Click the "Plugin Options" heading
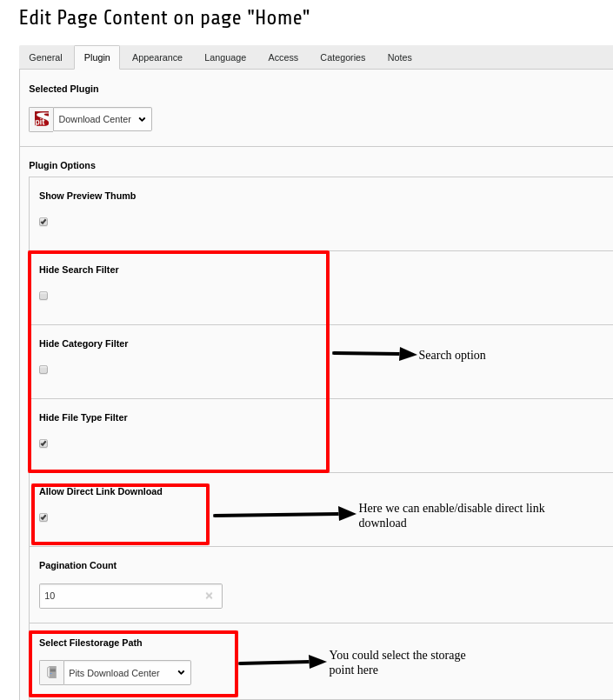The image size is (613, 700). pyautogui.click(x=62, y=165)
